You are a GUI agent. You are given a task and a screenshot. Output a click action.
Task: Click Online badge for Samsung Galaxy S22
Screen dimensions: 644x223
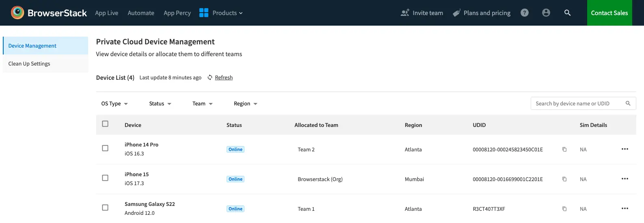tap(236, 209)
